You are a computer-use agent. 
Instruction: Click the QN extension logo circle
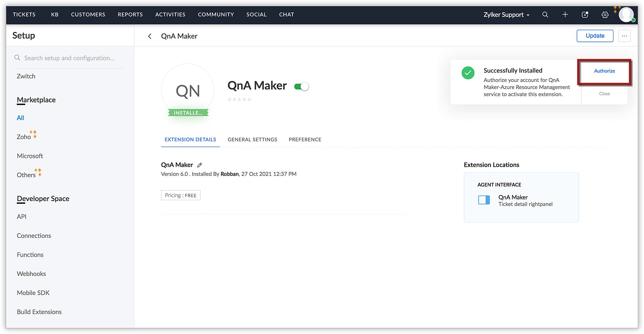(x=188, y=90)
